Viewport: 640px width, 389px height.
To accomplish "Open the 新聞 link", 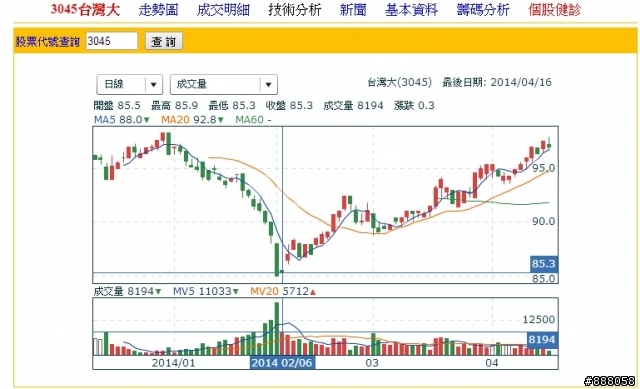I will click(x=353, y=10).
